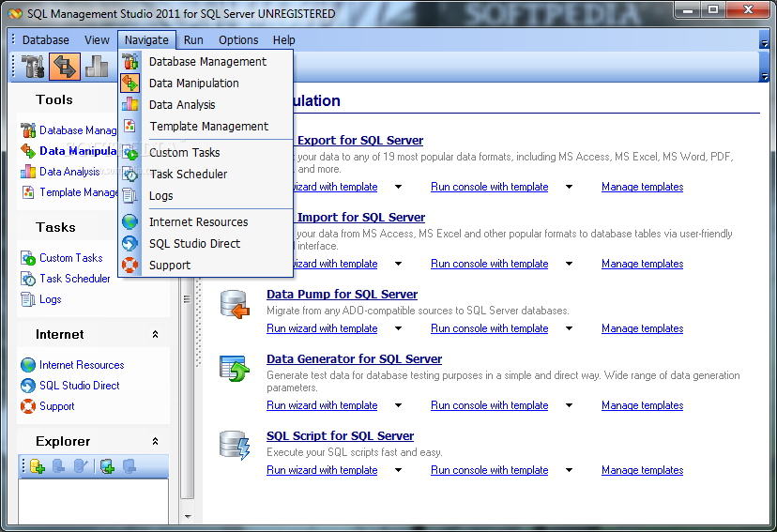Click the Database Management toolbar icon

tap(34, 67)
